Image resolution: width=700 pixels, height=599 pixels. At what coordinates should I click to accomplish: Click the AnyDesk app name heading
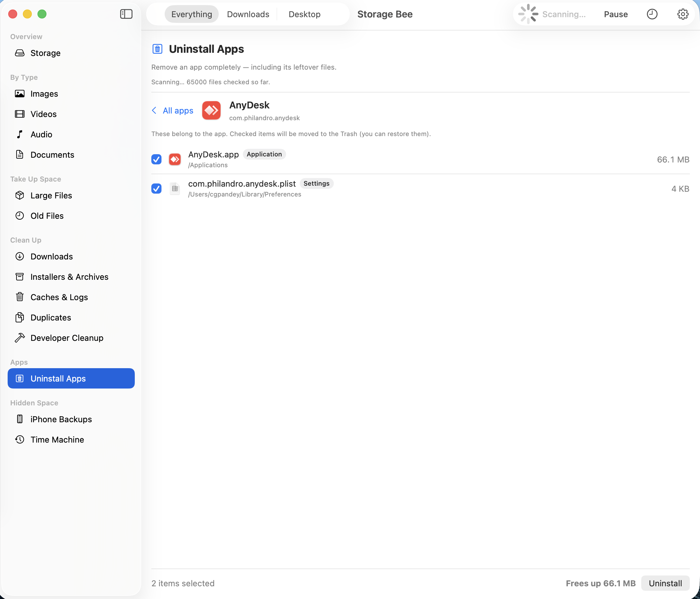249,105
